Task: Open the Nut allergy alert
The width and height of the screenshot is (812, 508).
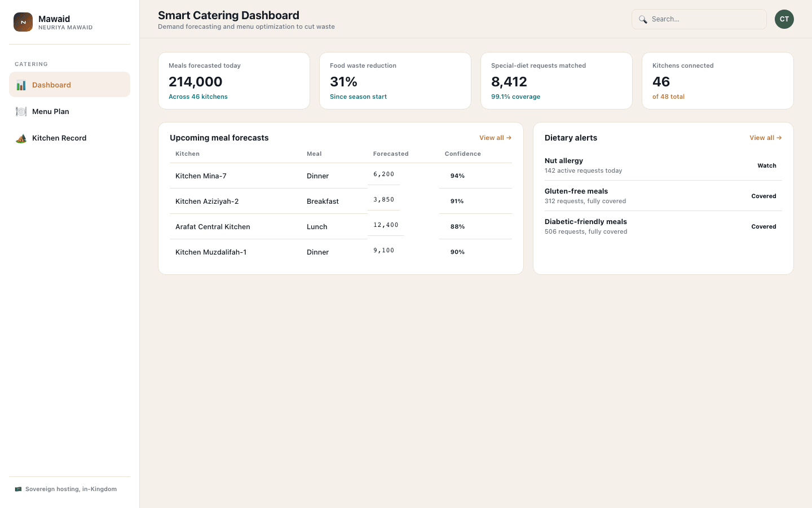Action: pyautogui.click(x=663, y=165)
